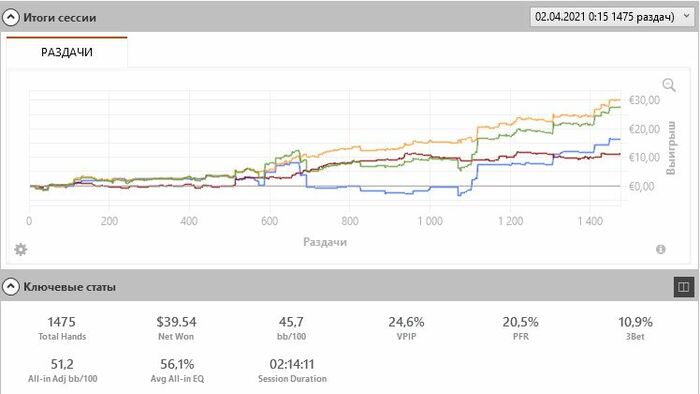Click the graph zoom magnifier icon
This screenshot has width=700, height=394.
click(x=669, y=85)
